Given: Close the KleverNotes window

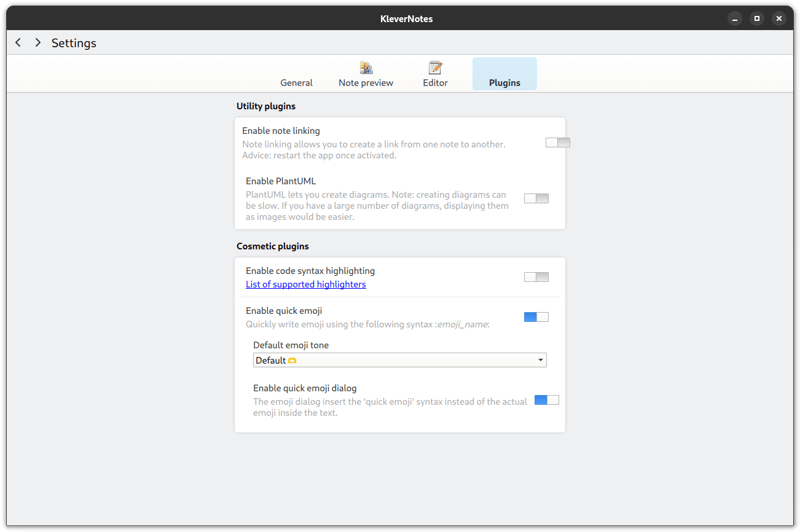Looking at the screenshot, I should [779, 18].
